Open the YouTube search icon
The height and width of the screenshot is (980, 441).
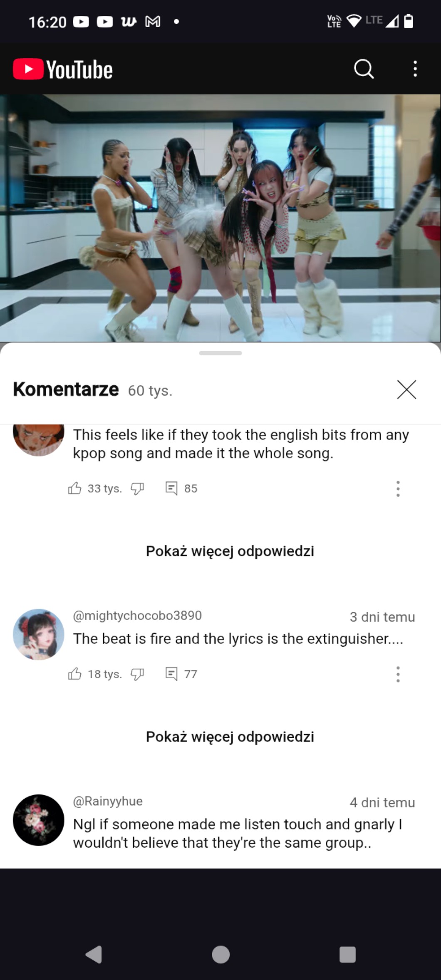point(364,69)
